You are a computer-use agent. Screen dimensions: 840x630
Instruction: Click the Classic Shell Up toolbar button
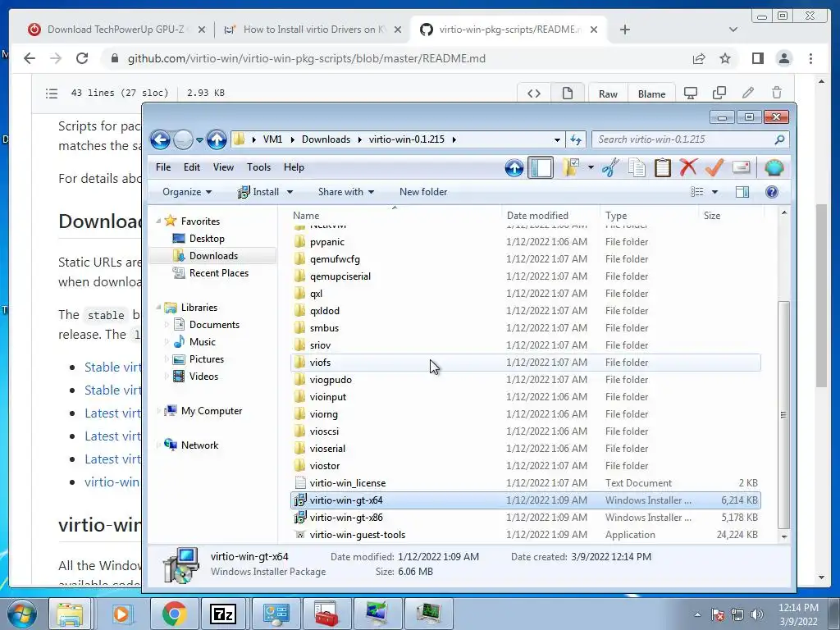[514, 168]
